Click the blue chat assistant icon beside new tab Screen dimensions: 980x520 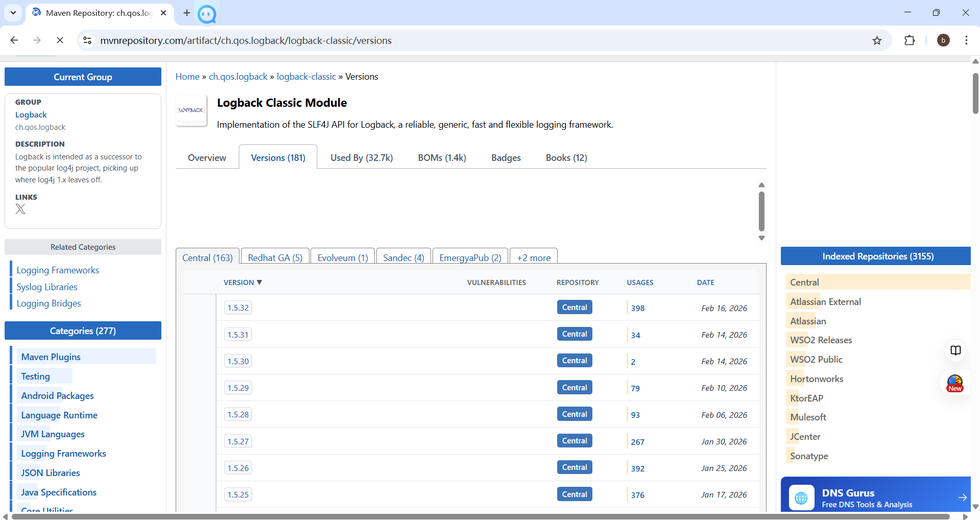[x=207, y=14]
